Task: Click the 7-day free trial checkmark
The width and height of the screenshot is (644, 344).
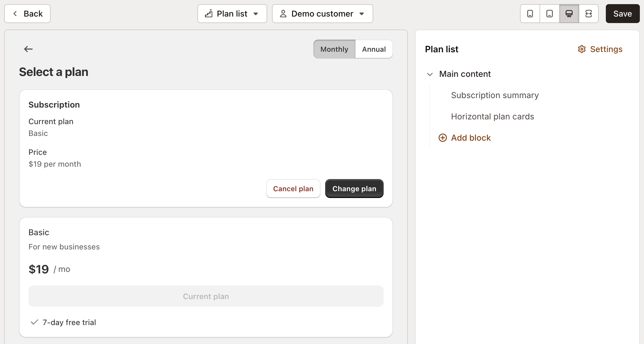Action: pyautogui.click(x=35, y=322)
